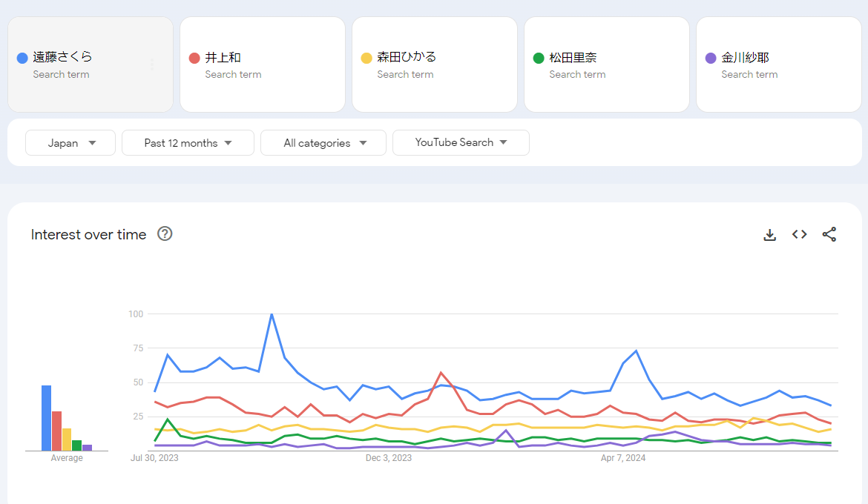Select the 金川紗耶 search term card
Screen dimensions: 868x504
coord(779,64)
